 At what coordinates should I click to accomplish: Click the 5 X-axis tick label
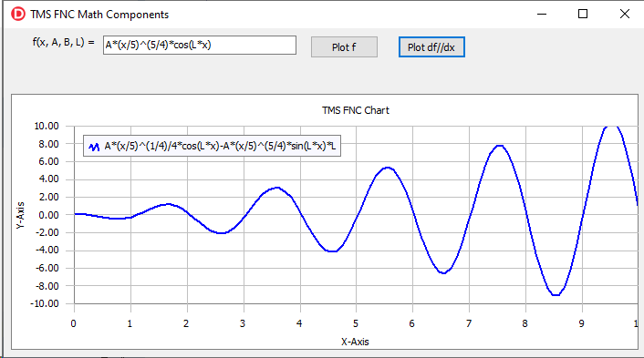pos(356,323)
